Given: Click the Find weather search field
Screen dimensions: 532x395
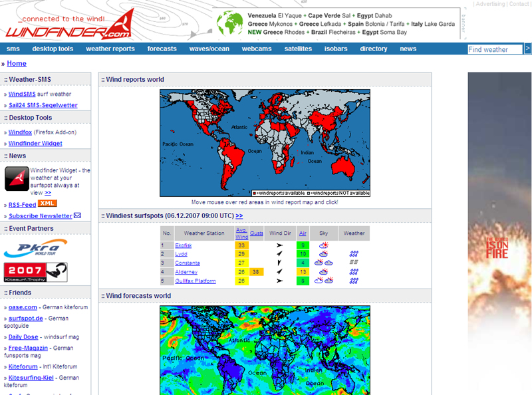Looking at the screenshot, I should (494, 49).
